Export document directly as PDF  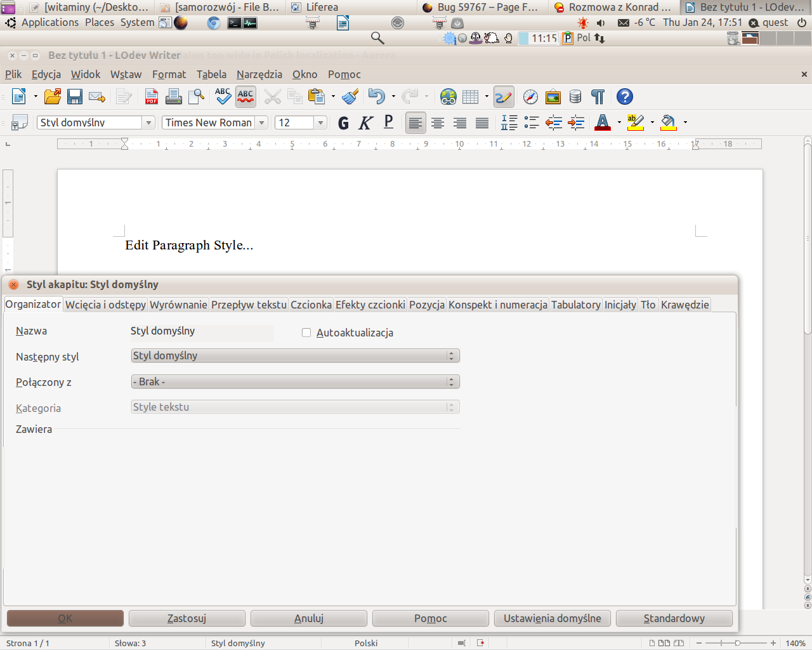(152, 97)
